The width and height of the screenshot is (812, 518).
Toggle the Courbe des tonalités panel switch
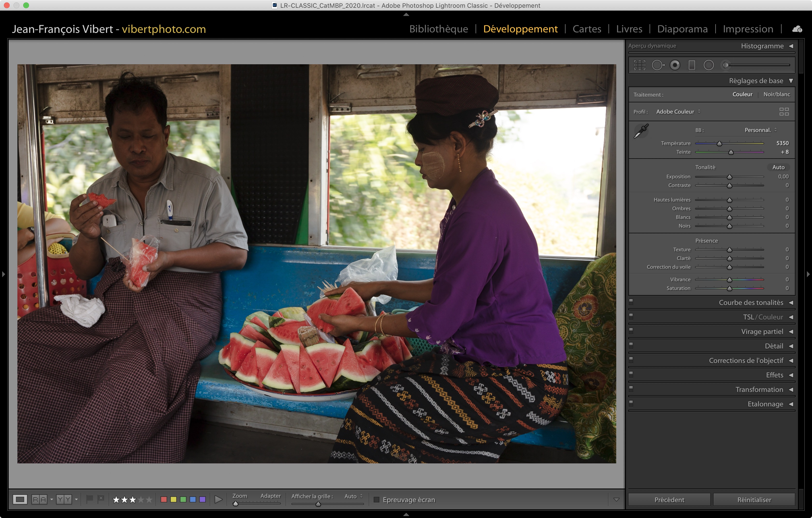[x=631, y=302]
